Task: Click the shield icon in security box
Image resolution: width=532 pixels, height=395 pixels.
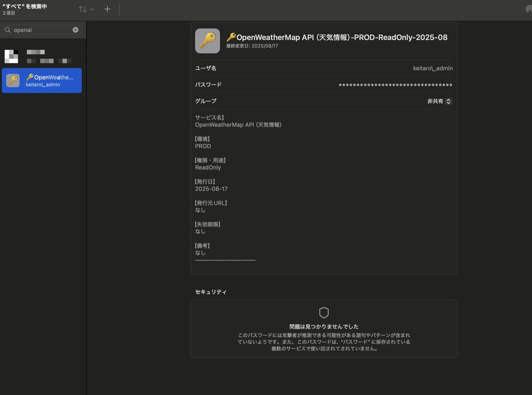Action: [x=324, y=313]
